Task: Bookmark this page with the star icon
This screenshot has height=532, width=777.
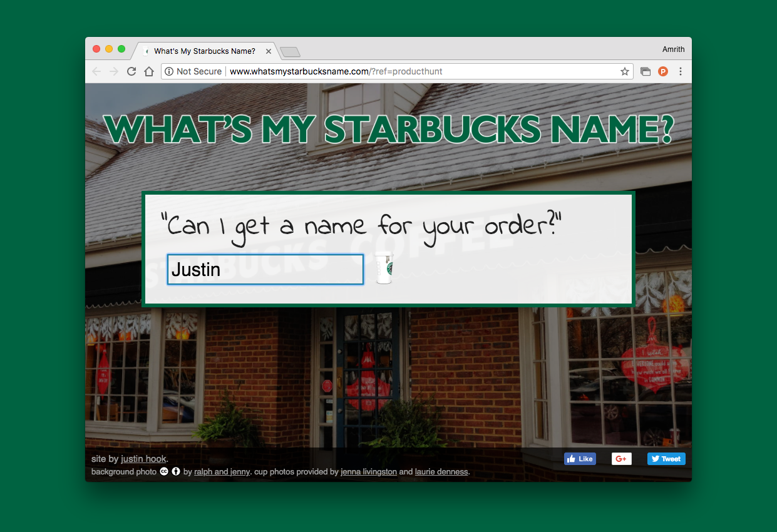Action: [624, 71]
